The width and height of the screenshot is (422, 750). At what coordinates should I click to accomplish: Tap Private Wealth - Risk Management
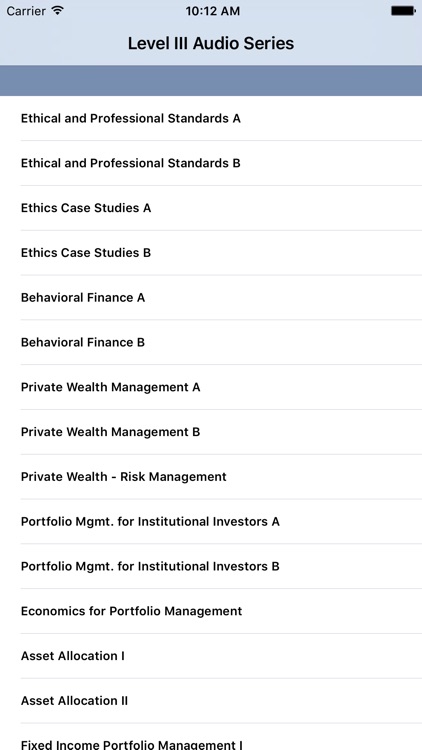click(x=211, y=477)
